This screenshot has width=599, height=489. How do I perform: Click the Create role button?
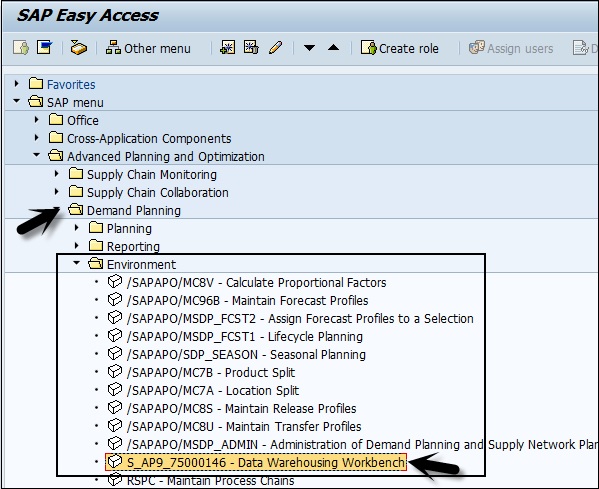[x=400, y=49]
